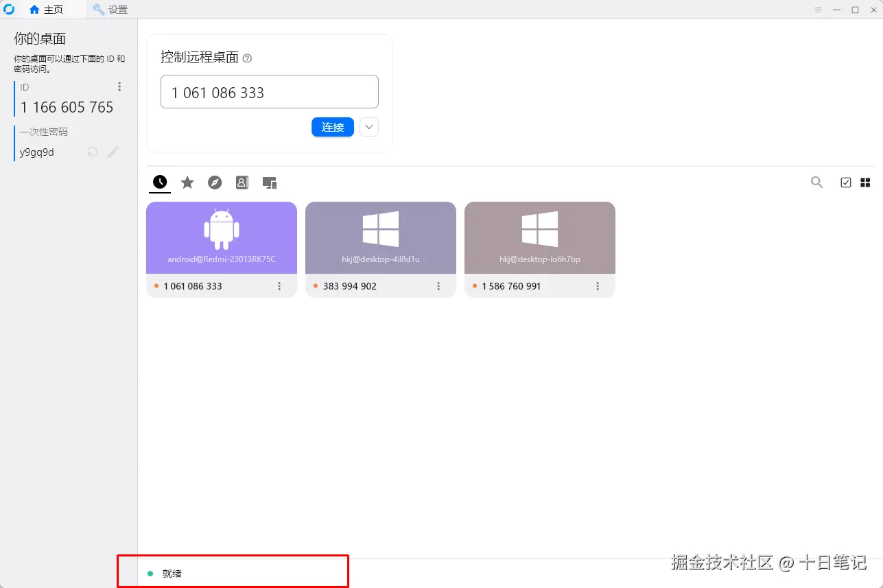Show discovered devices compass tab
The height and width of the screenshot is (588, 883).
(x=215, y=183)
